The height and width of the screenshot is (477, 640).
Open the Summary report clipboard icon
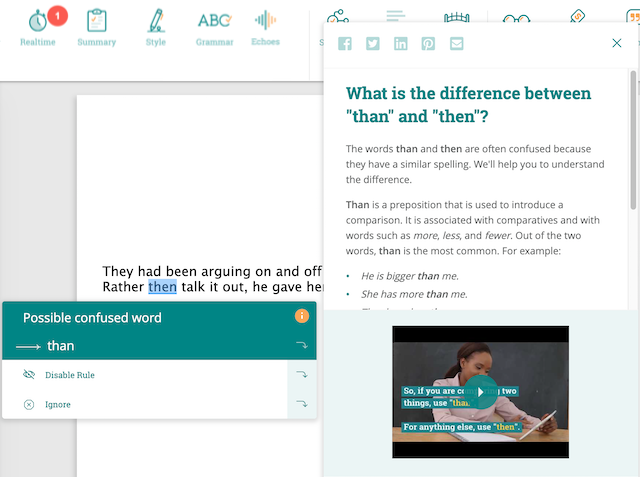pos(97,20)
